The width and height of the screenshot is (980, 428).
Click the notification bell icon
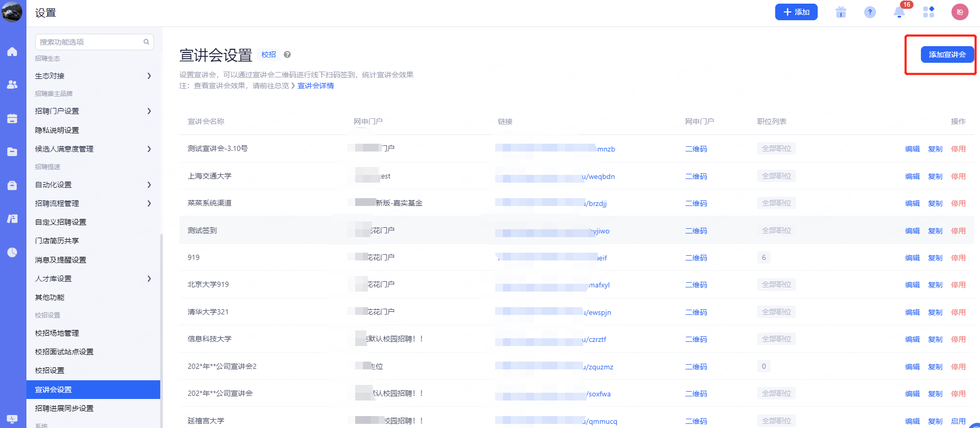[x=899, y=12]
